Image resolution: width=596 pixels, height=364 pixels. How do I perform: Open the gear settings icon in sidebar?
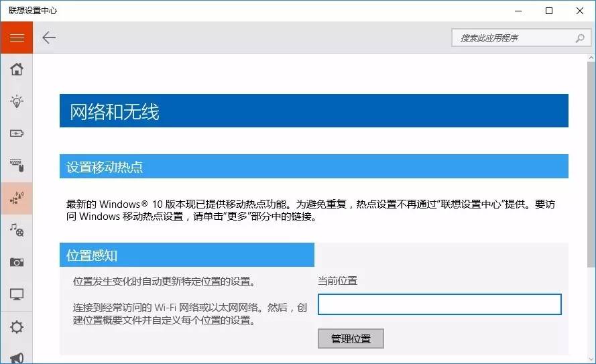point(17,327)
